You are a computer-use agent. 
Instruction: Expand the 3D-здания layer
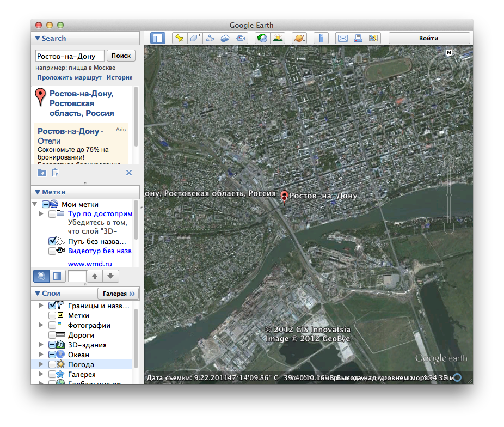41,344
